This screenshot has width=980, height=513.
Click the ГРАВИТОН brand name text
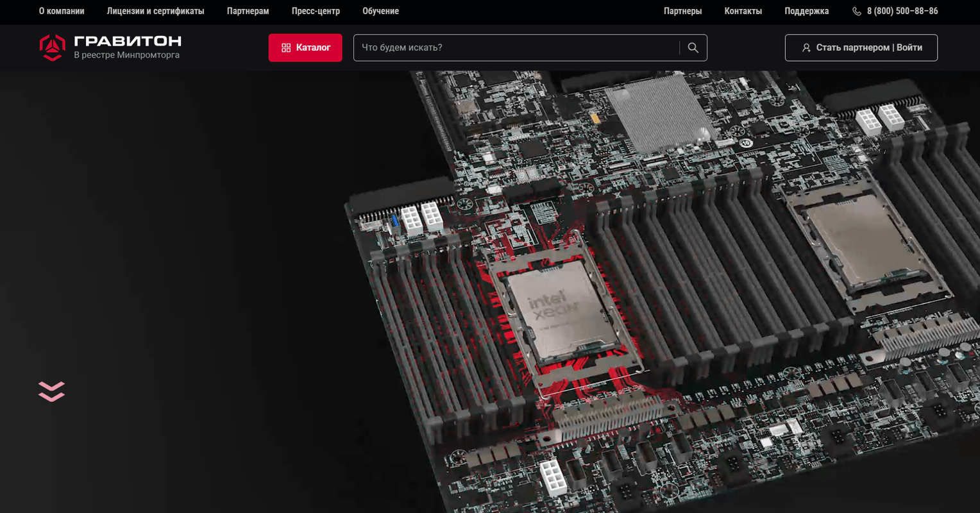pyautogui.click(x=128, y=42)
